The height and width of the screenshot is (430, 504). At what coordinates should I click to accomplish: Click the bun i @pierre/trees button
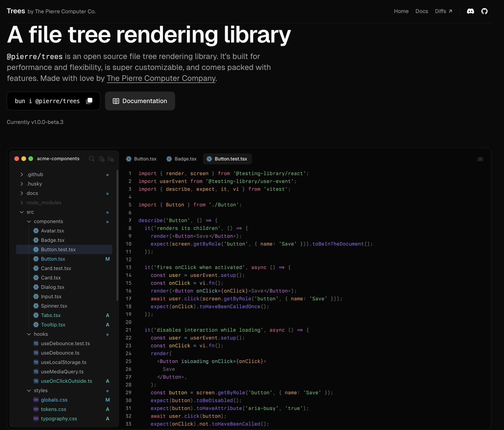pos(53,101)
